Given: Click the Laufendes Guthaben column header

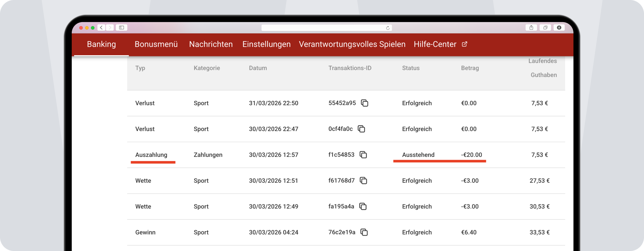Looking at the screenshot, I should (x=543, y=68).
